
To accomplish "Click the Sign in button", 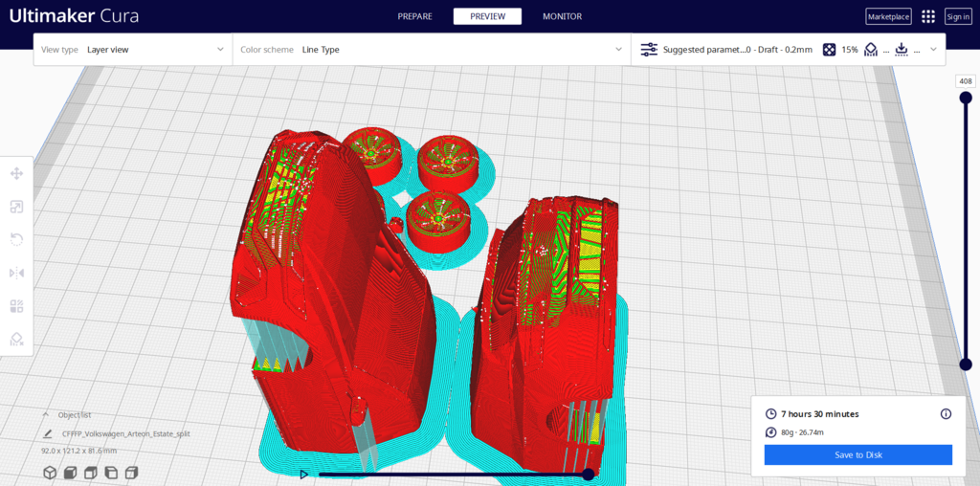I will click(x=957, y=16).
